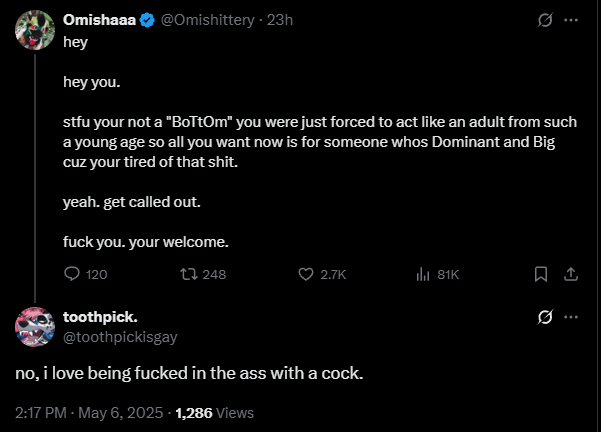Open more options on Omishaaa's tweet
The height and width of the screenshot is (432, 601).
(572, 19)
